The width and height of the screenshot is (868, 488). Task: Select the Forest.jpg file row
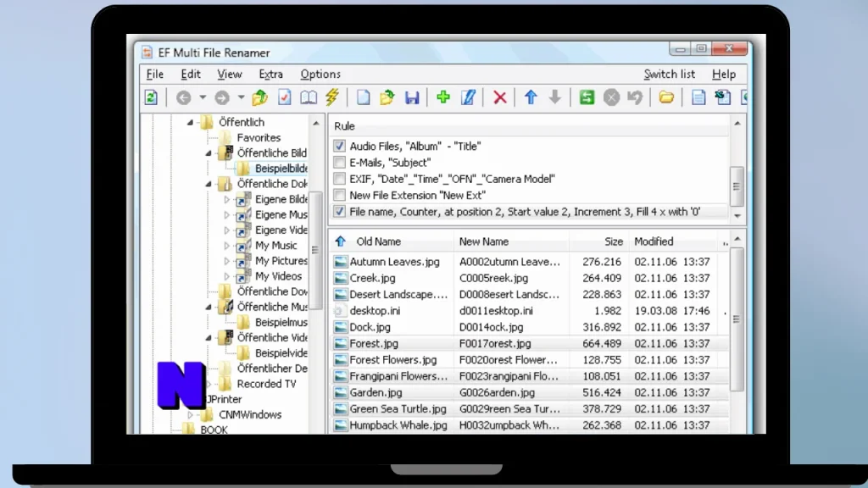(530, 344)
